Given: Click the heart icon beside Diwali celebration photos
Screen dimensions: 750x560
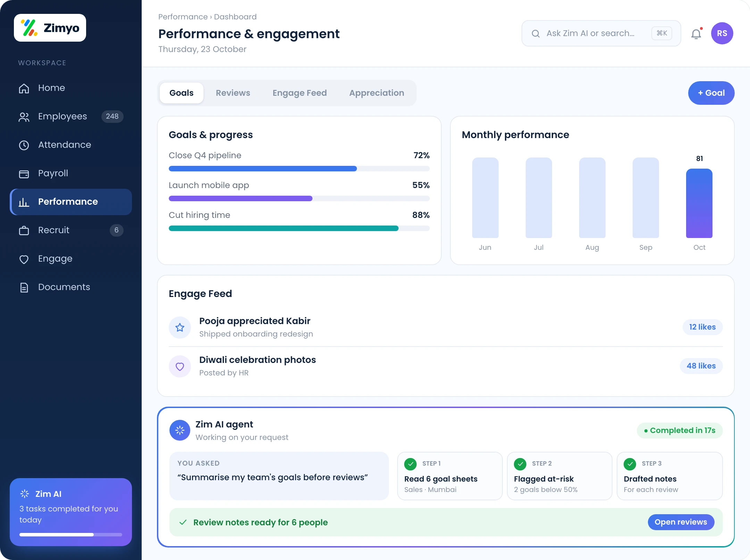Looking at the screenshot, I should click(x=180, y=366).
